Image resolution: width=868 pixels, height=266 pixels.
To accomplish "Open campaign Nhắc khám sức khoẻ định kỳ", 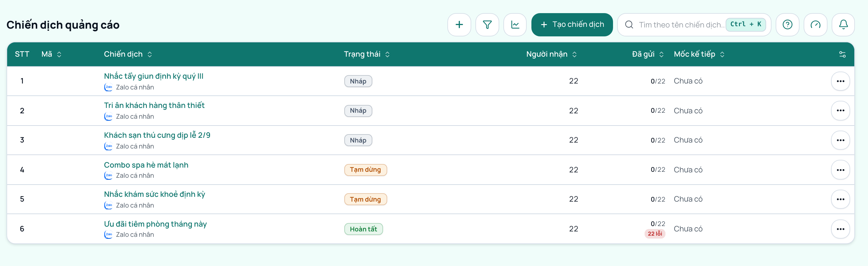I will tap(154, 194).
